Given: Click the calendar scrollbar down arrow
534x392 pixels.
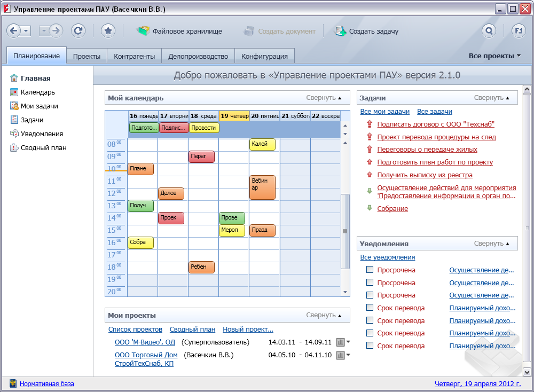Looking at the screenshot, I should pos(345,292).
